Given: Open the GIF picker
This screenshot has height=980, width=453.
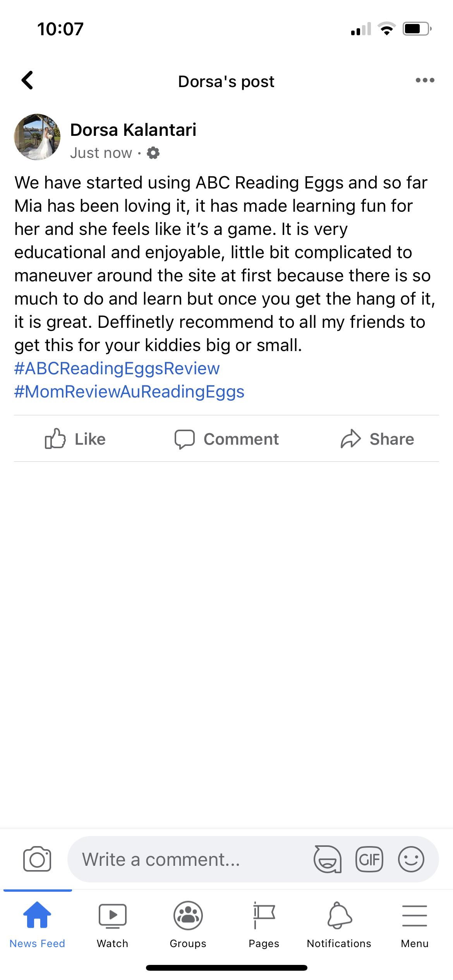Looking at the screenshot, I should tap(369, 860).
